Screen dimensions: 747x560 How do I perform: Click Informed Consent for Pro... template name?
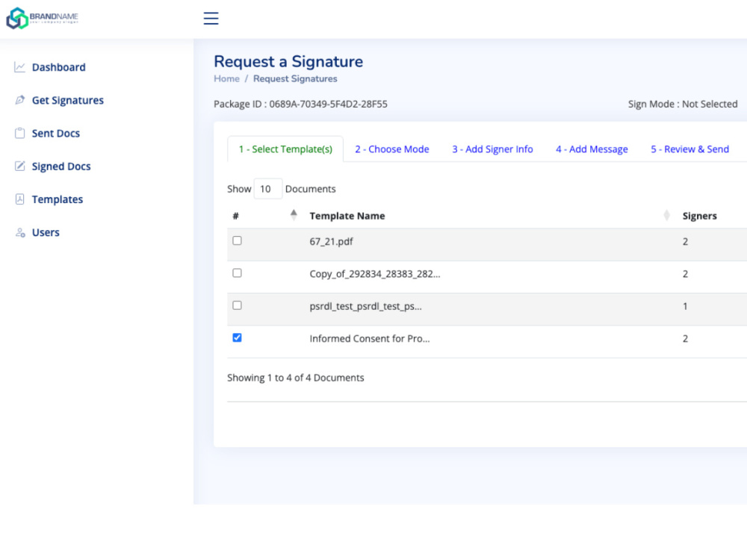[369, 338]
